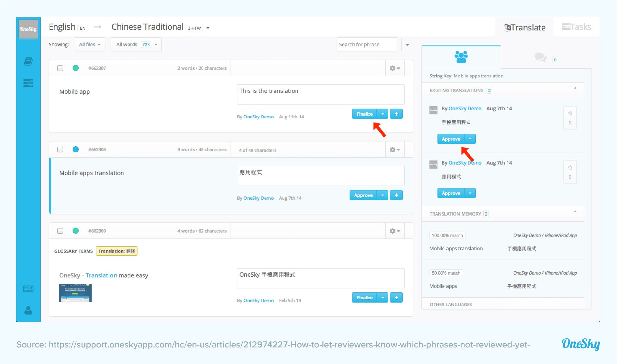Click the gear icon for phrase #662308
The width and height of the screenshot is (617, 364).
pos(395,150)
